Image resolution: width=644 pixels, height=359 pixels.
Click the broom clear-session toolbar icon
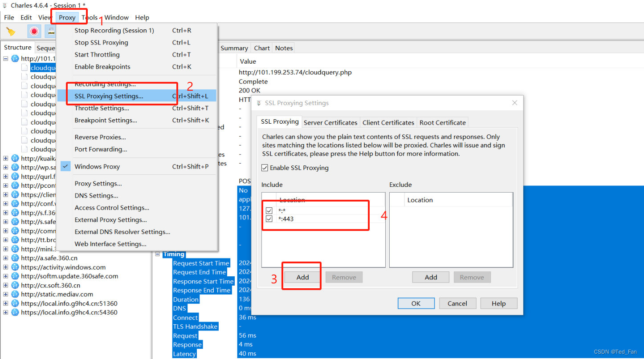tap(11, 31)
